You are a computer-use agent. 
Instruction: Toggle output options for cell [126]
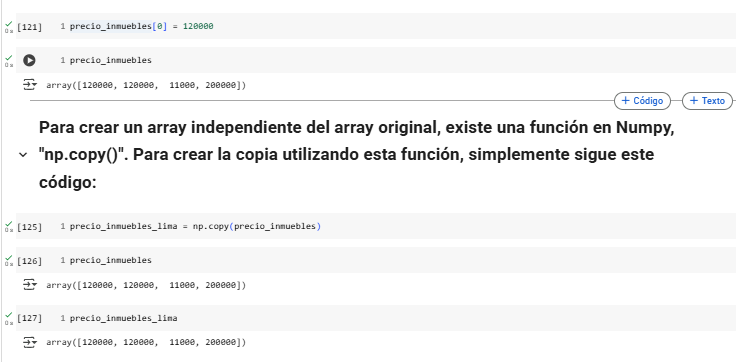tap(30, 285)
